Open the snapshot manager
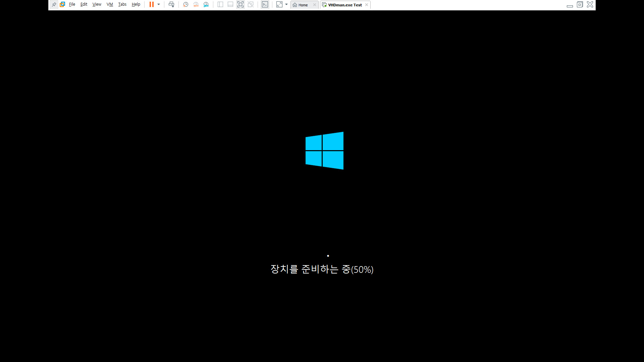The height and width of the screenshot is (362, 644). [206, 5]
